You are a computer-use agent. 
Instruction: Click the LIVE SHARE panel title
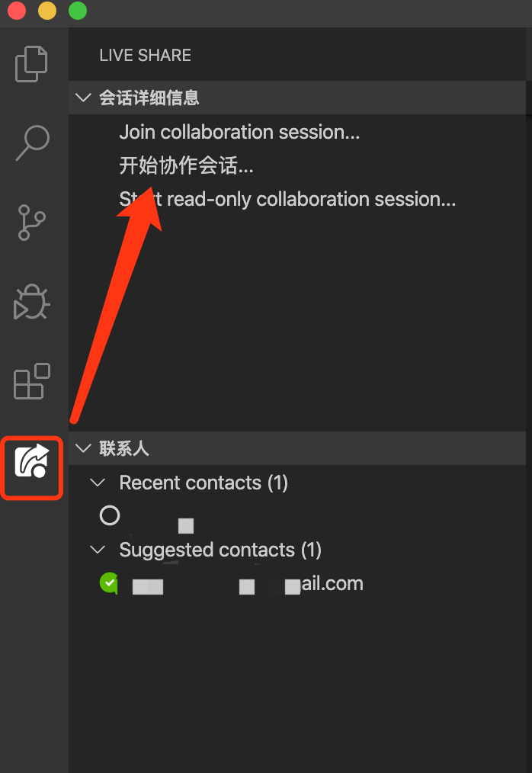pos(145,56)
